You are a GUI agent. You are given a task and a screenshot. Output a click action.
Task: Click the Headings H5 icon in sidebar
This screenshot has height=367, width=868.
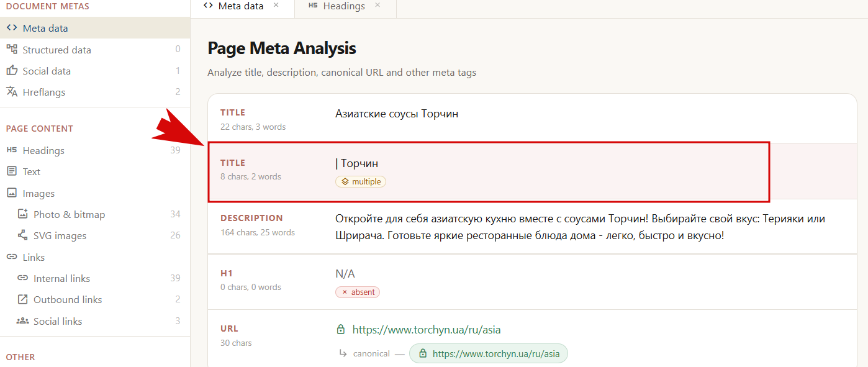coord(12,150)
